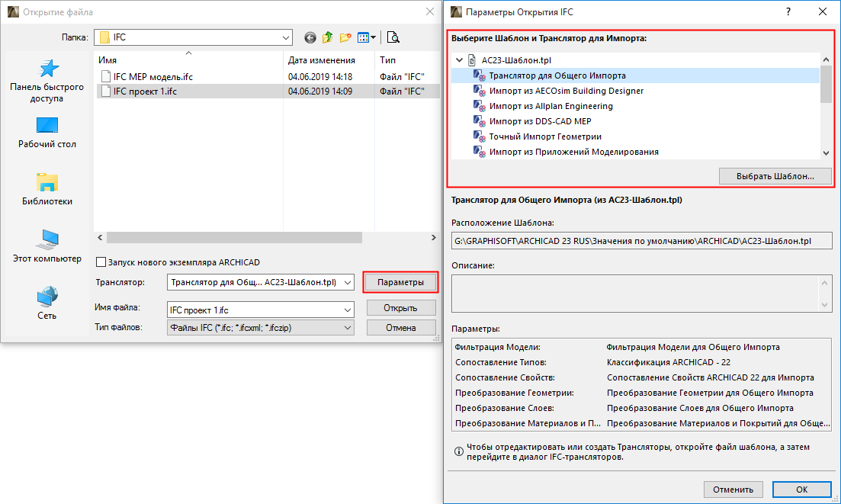The image size is (841, 504).
Task: Select Точный Импорт Геометрии translator
Action: click(x=545, y=136)
